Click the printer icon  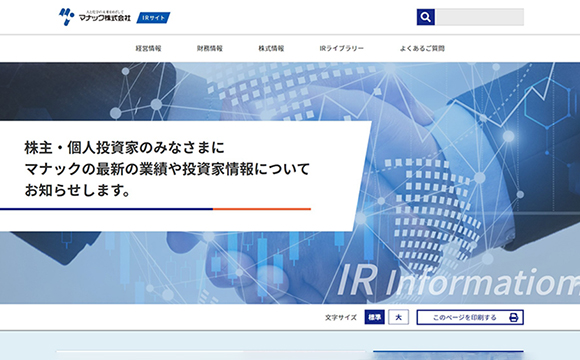(x=513, y=317)
